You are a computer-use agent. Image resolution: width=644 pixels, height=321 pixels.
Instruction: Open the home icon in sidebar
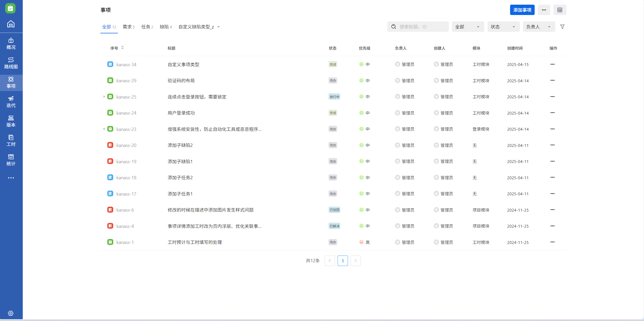(x=11, y=24)
